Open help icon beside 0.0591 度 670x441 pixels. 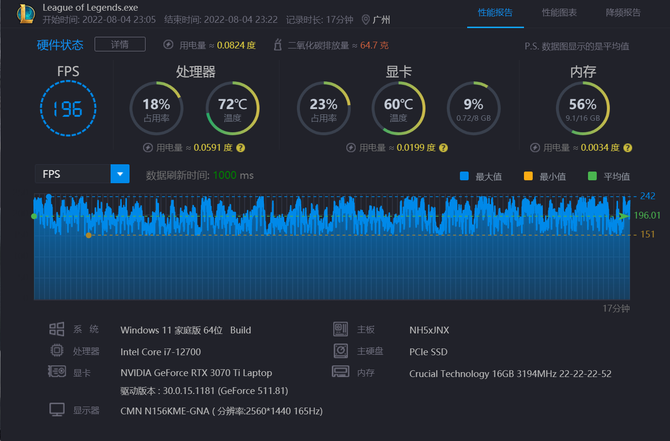coord(241,148)
